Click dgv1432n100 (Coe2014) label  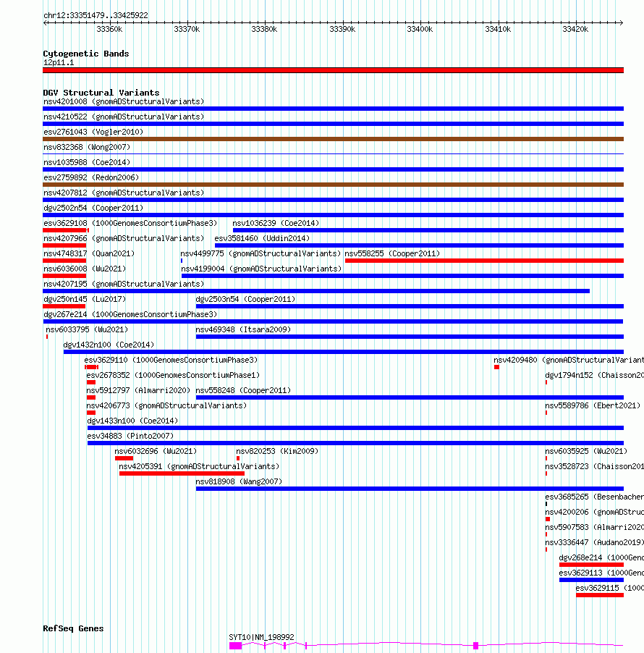[x=109, y=345]
